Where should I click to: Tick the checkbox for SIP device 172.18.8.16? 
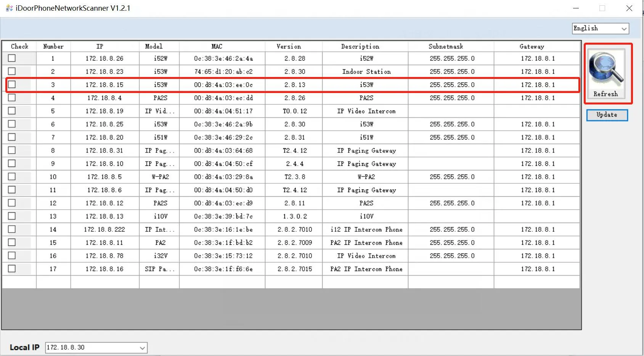click(x=12, y=268)
